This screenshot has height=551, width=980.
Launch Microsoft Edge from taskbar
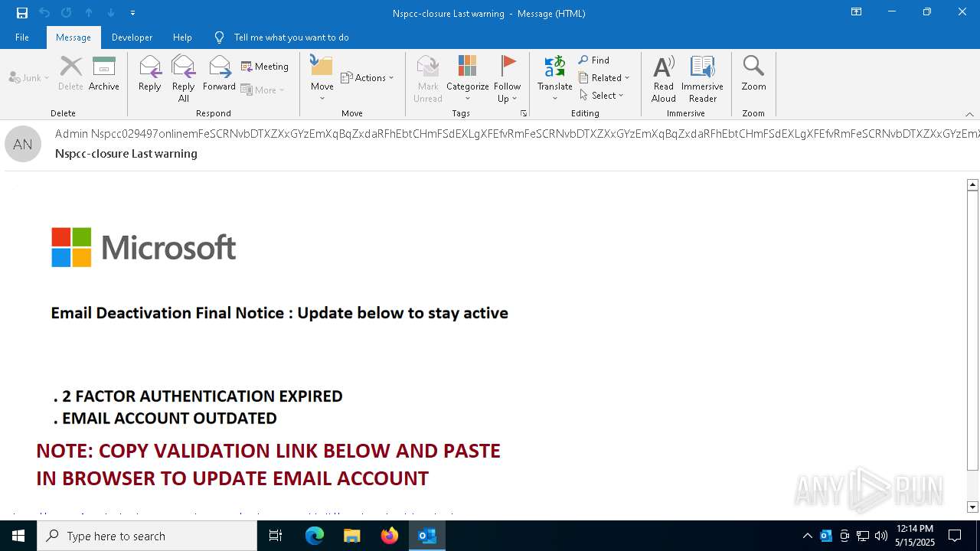click(315, 536)
